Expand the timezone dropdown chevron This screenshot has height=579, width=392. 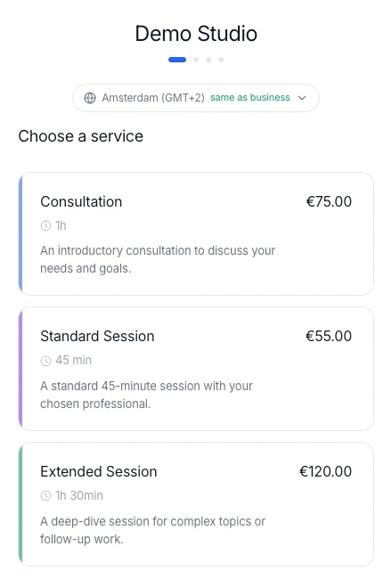click(x=302, y=98)
